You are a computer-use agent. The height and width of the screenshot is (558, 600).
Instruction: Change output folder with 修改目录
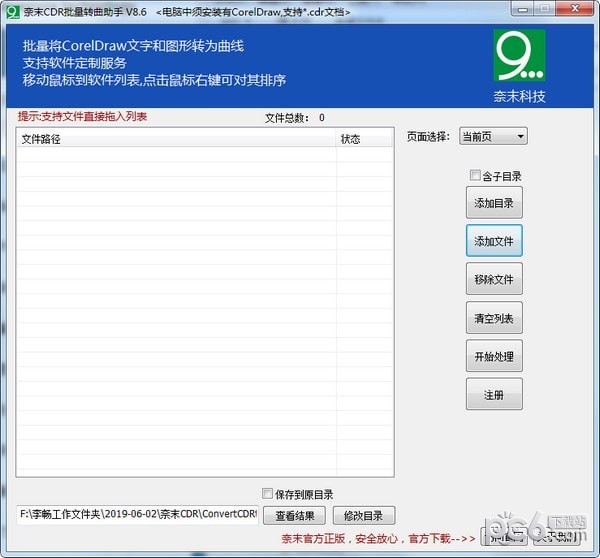coord(364,516)
